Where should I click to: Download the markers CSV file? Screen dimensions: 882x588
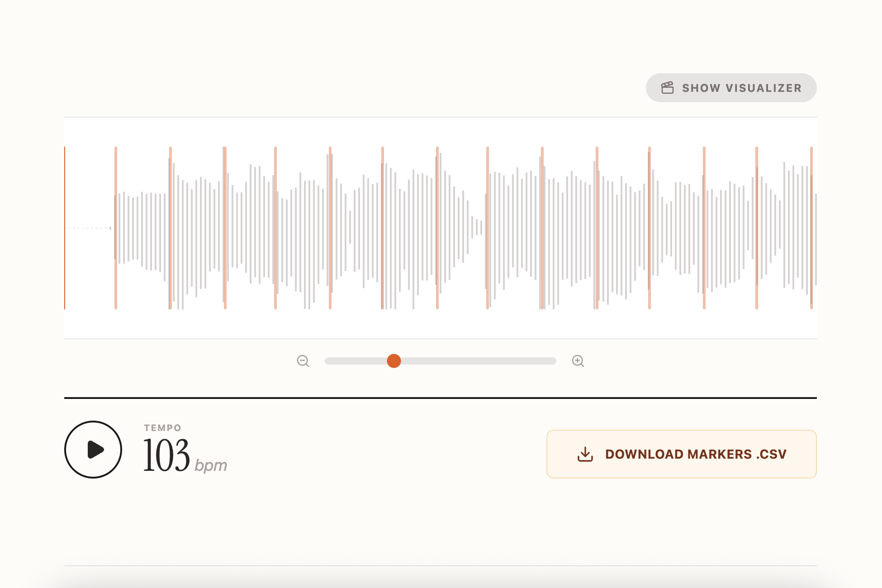tap(681, 454)
